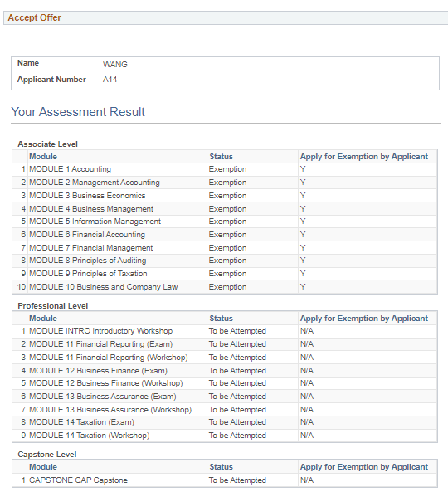Viewport: 448px width, 492px height.
Task: Click Associate Level Module column header
Action: click(x=43, y=157)
